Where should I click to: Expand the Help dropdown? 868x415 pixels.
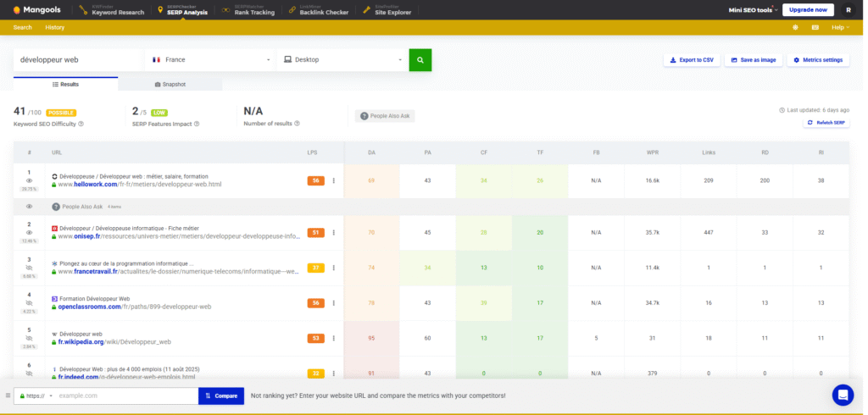pyautogui.click(x=840, y=27)
